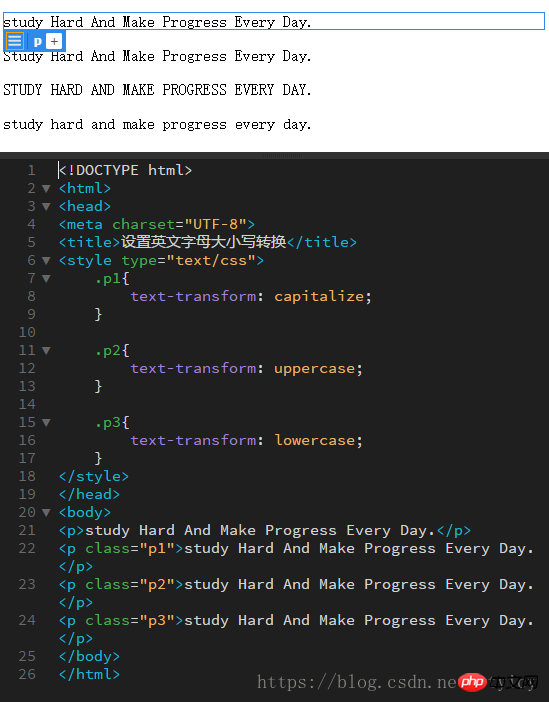Fold the style block on line 6

click(46, 260)
